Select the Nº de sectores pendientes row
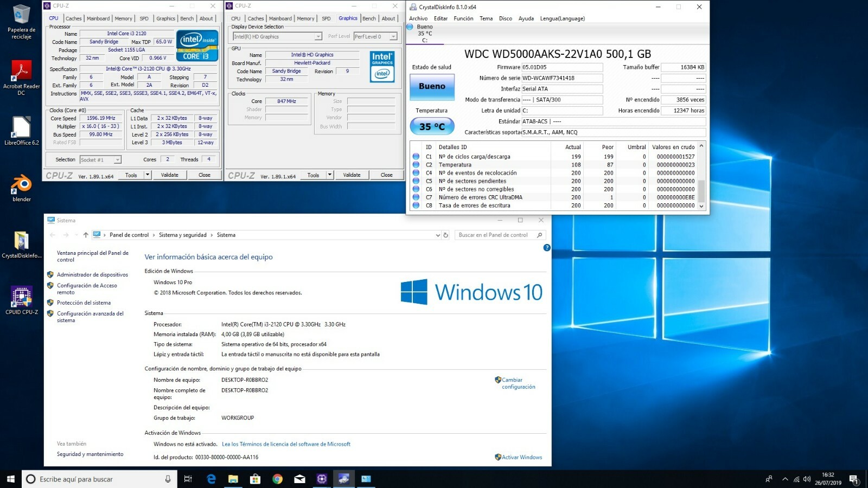The width and height of the screenshot is (868, 488). click(x=553, y=181)
